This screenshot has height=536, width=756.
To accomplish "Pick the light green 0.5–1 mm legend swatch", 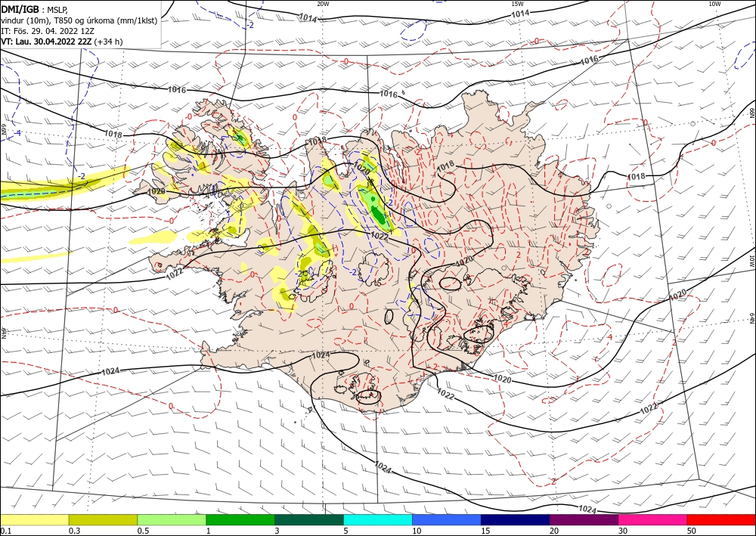I will [172, 519].
